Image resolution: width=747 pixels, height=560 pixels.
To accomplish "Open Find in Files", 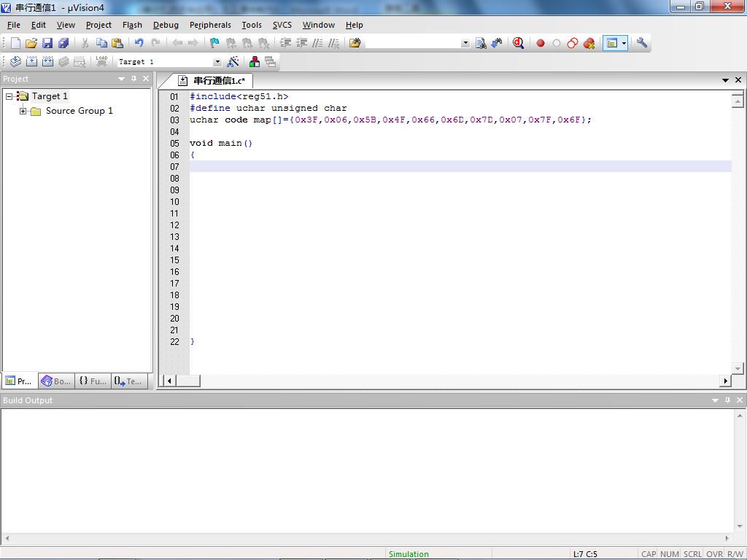I will pos(355,43).
